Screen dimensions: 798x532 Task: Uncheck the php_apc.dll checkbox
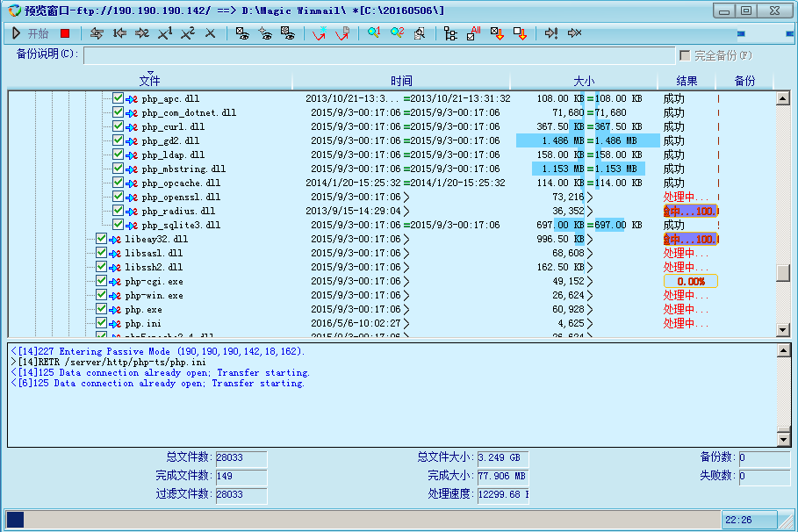click(x=118, y=98)
